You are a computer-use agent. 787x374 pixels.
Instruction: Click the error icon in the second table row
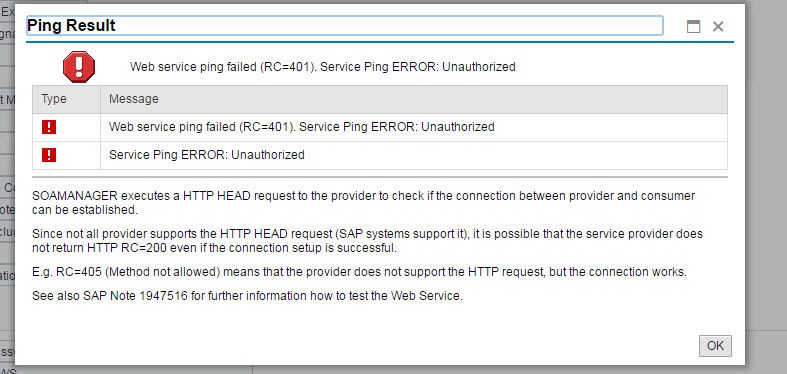pos(49,155)
